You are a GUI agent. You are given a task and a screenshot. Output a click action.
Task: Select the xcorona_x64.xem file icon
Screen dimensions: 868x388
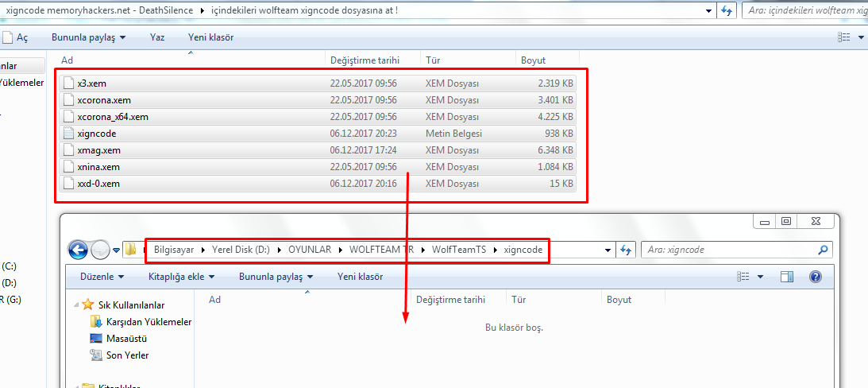pyautogui.click(x=68, y=117)
